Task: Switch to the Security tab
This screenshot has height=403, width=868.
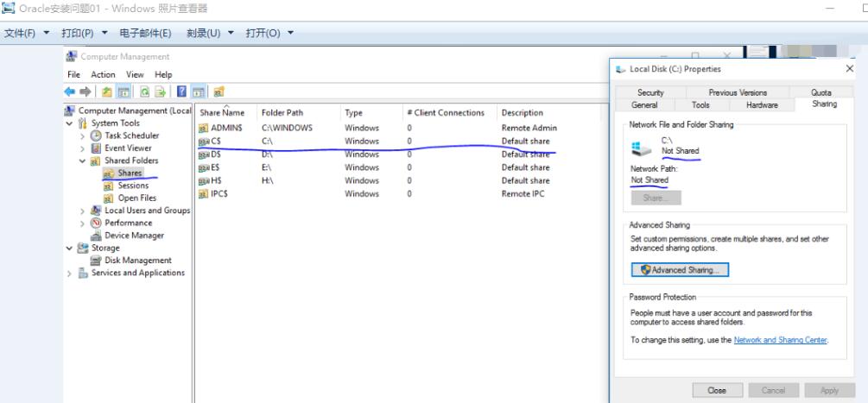Action: [650, 92]
